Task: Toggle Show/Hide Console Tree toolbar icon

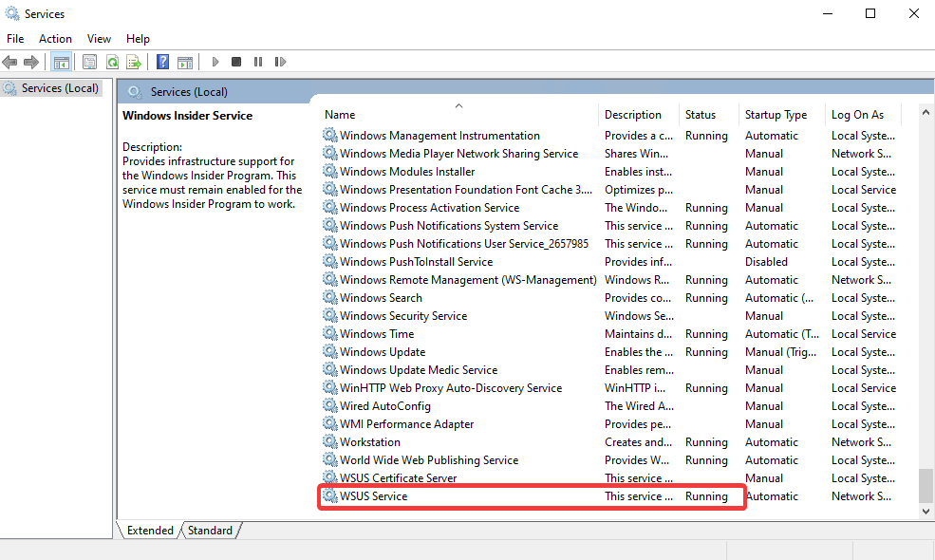Action: pos(62,62)
